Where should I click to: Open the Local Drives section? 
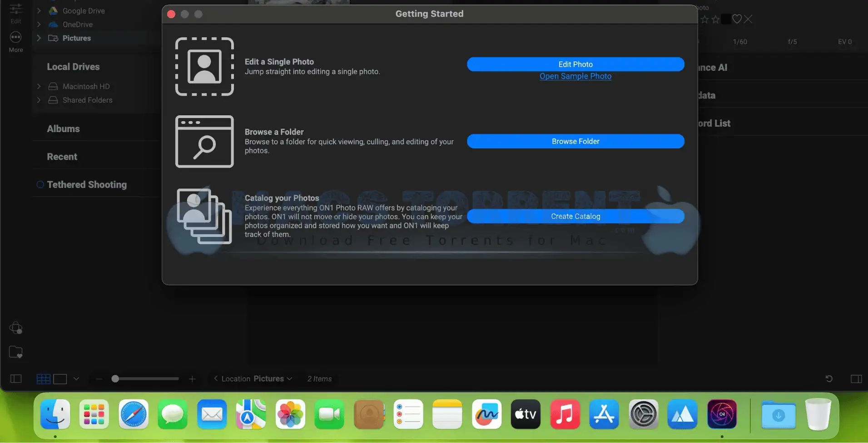pos(73,67)
